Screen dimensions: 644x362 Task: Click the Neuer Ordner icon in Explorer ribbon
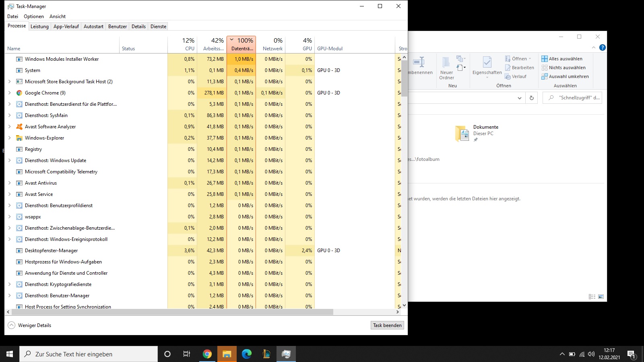pos(446,62)
